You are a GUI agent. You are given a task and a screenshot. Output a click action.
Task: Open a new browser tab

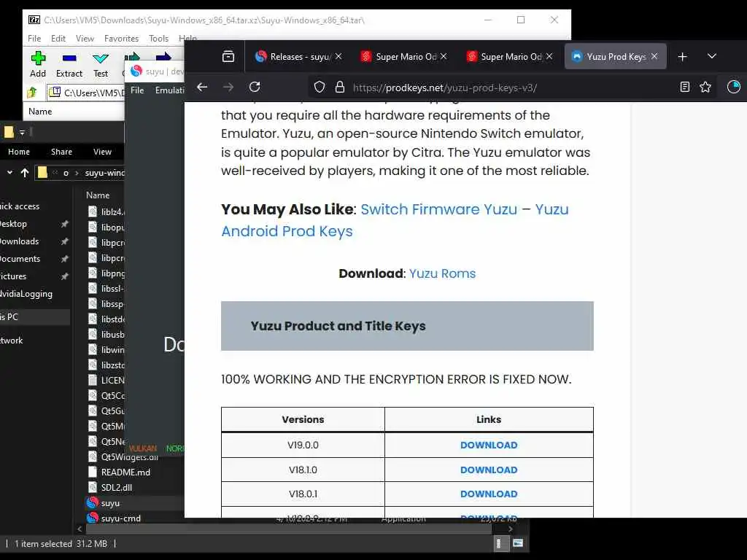(x=682, y=57)
